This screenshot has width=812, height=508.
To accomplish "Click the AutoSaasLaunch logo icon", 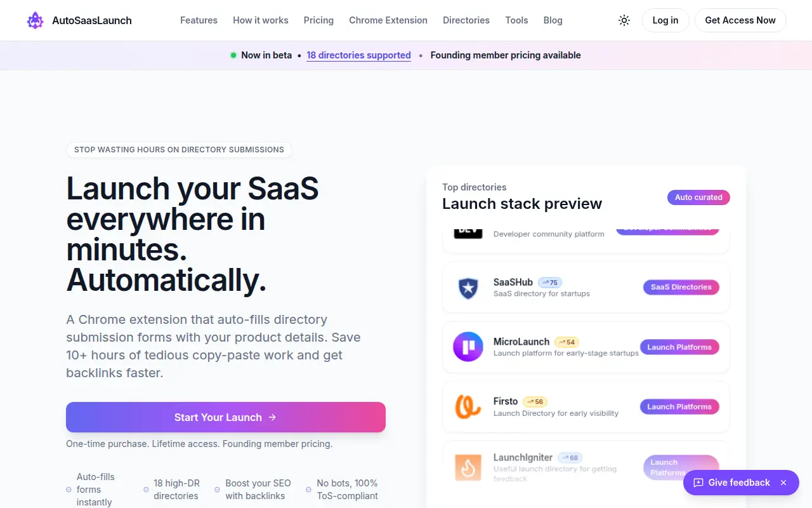I will [x=35, y=20].
